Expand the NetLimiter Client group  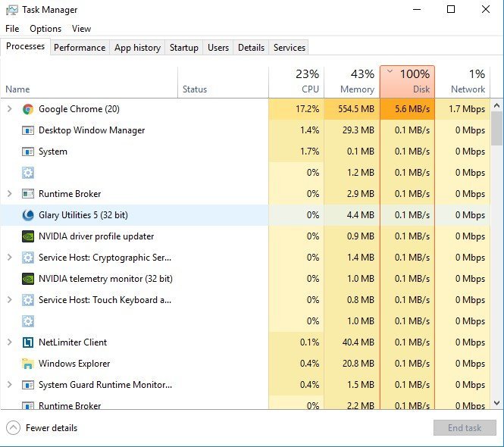pos(9,342)
